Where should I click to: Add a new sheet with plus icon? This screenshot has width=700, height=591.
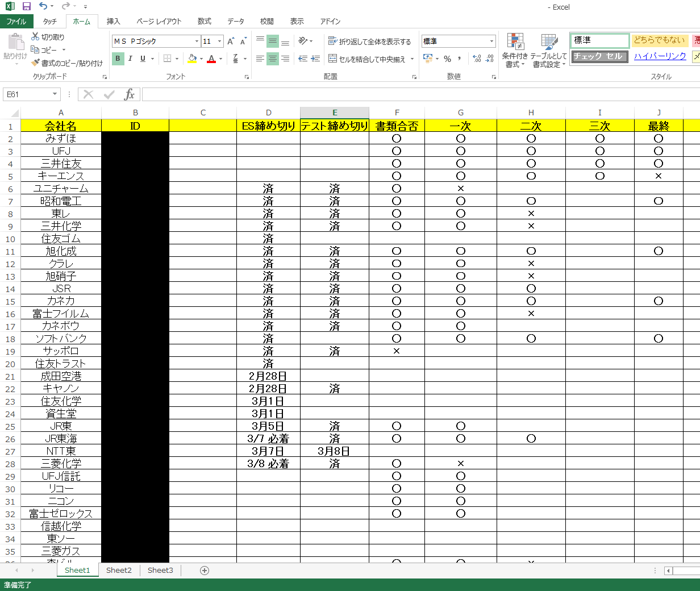(205, 571)
